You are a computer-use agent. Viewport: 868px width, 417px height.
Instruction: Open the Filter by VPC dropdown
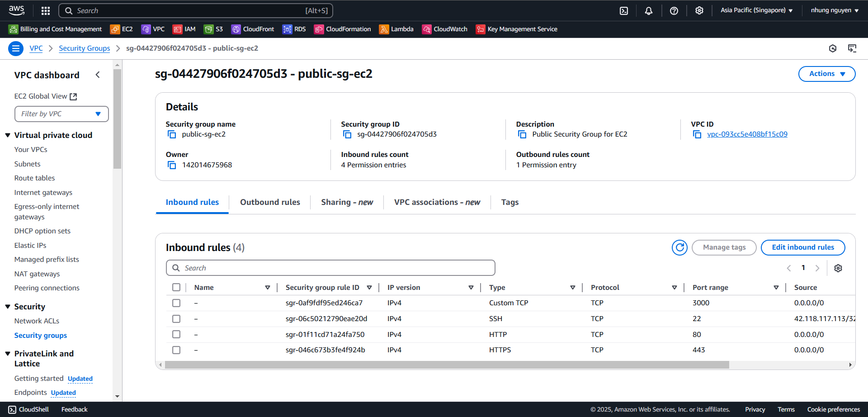61,114
